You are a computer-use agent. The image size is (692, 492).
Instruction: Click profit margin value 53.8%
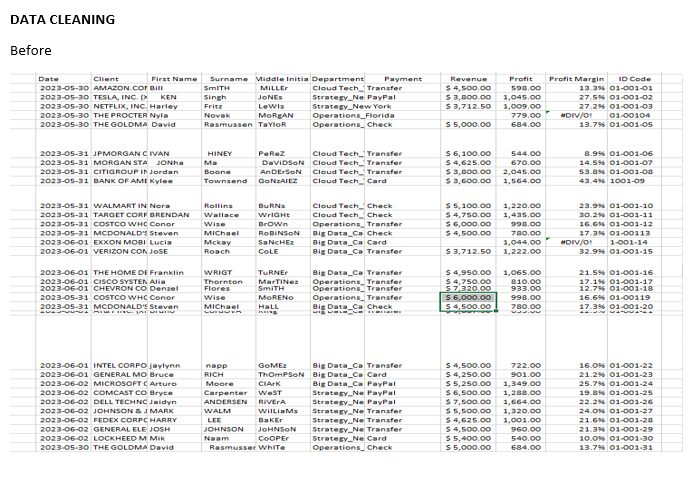pyautogui.click(x=592, y=172)
